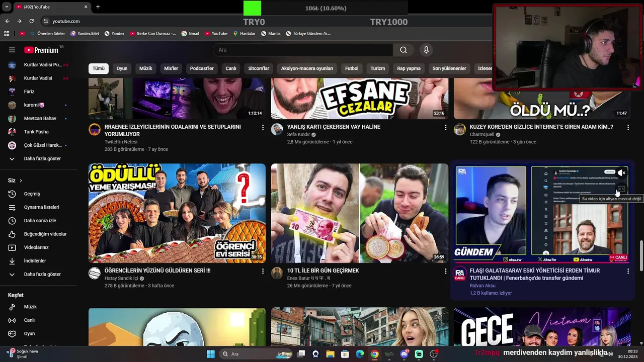Open the Siz section chevron
Viewport: 644px width, 362px height.
pos(21,180)
